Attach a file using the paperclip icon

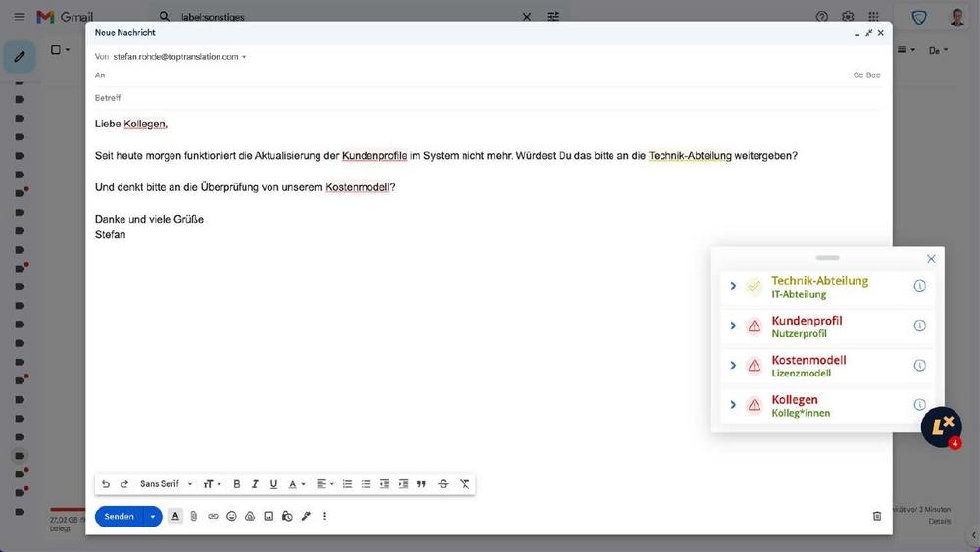click(x=194, y=516)
